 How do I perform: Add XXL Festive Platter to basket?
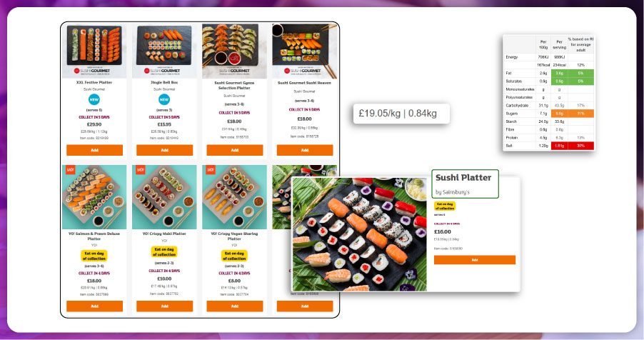94,150
